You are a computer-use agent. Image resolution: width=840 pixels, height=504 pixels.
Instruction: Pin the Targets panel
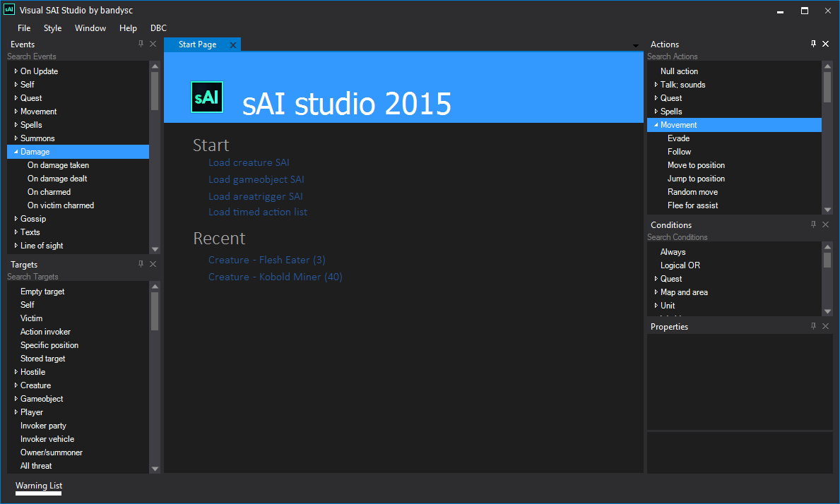click(141, 264)
